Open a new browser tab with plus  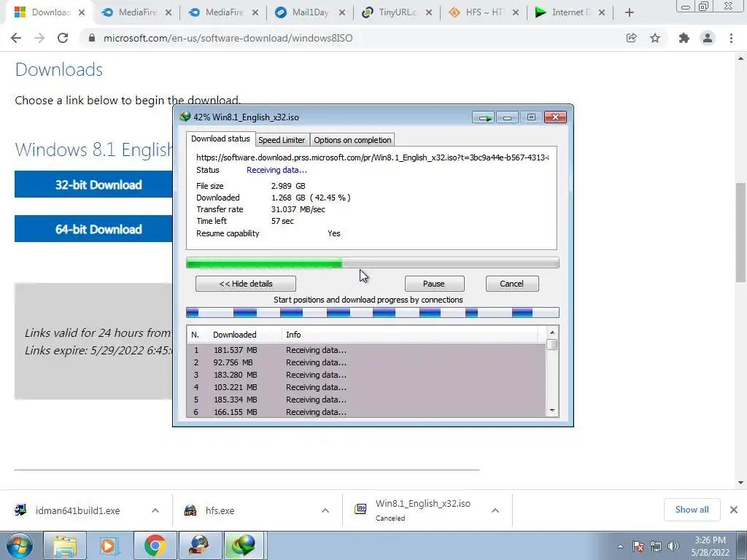tap(630, 13)
